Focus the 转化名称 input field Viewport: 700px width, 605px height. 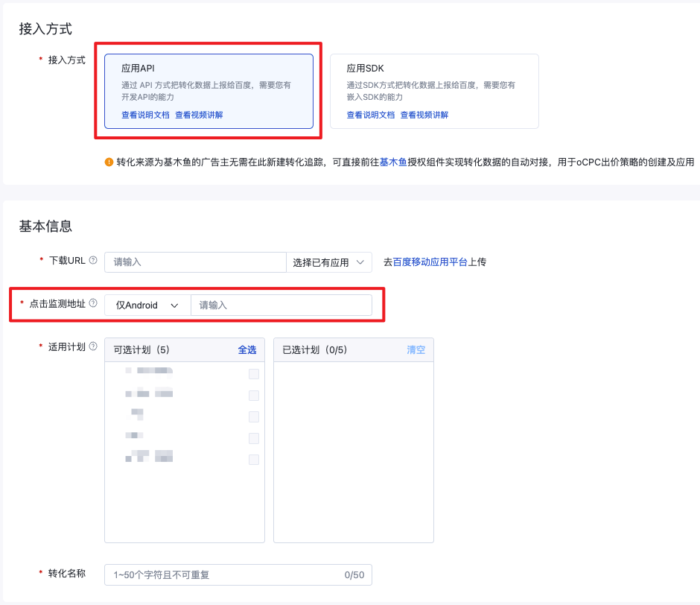tap(223, 575)
